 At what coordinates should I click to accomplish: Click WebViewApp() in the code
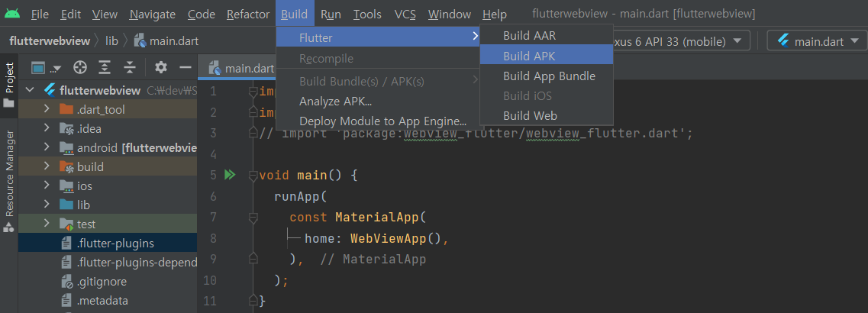(x=396, y=239)
